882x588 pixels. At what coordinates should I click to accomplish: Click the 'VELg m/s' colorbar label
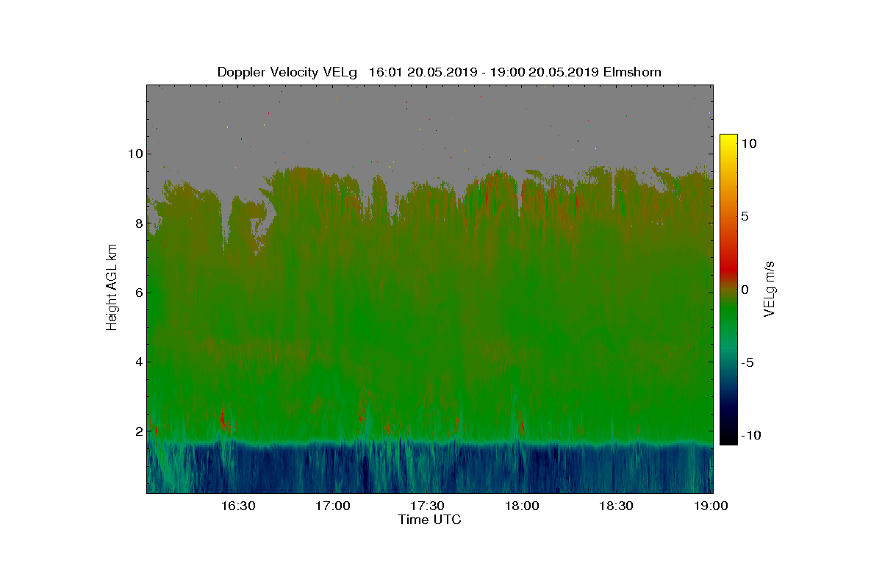pyautogui.click(x=770, y=287)
